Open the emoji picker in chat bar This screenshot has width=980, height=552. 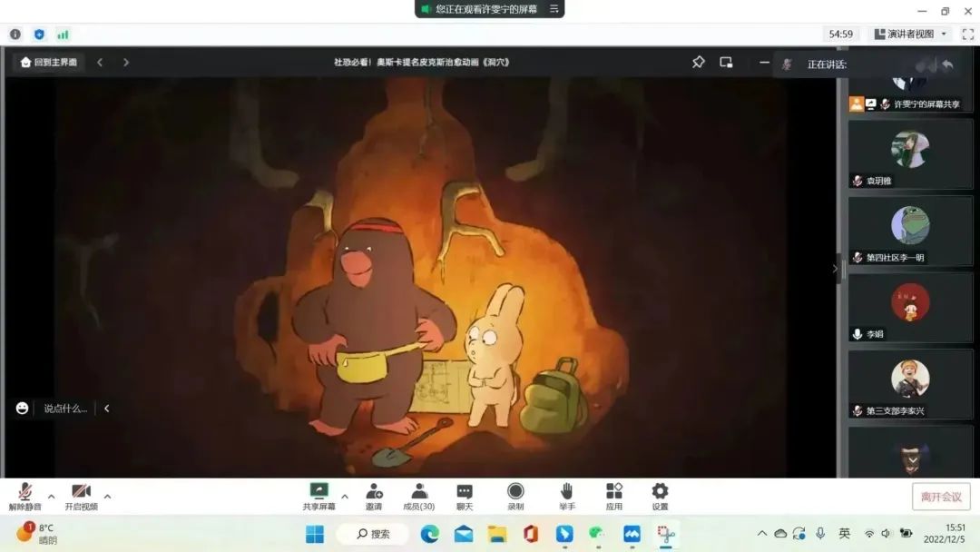pos(22,409)
